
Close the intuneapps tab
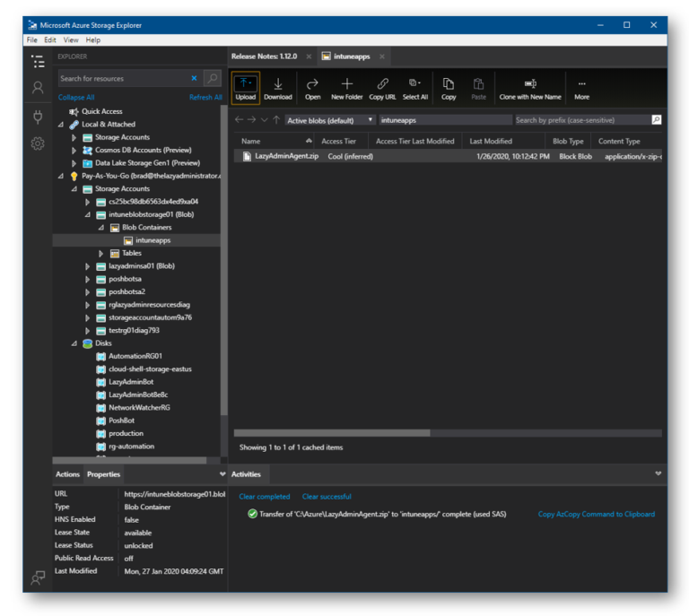coord(382,56)
